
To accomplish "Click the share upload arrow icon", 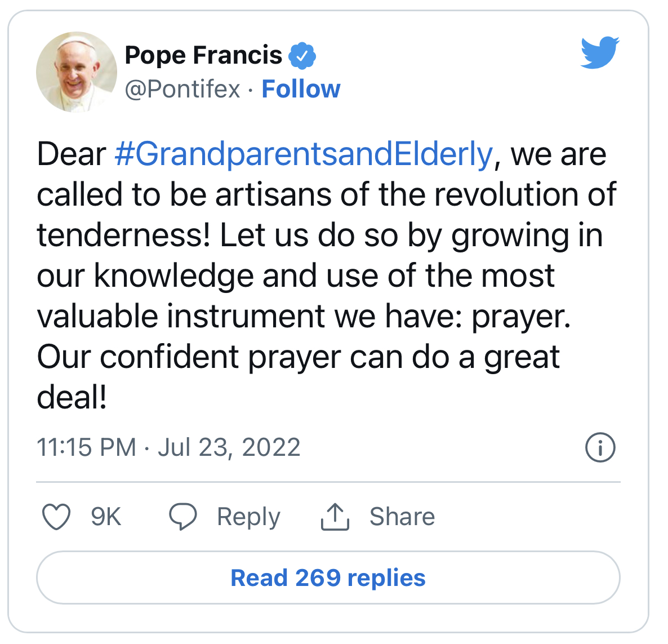I will [335, 517].
